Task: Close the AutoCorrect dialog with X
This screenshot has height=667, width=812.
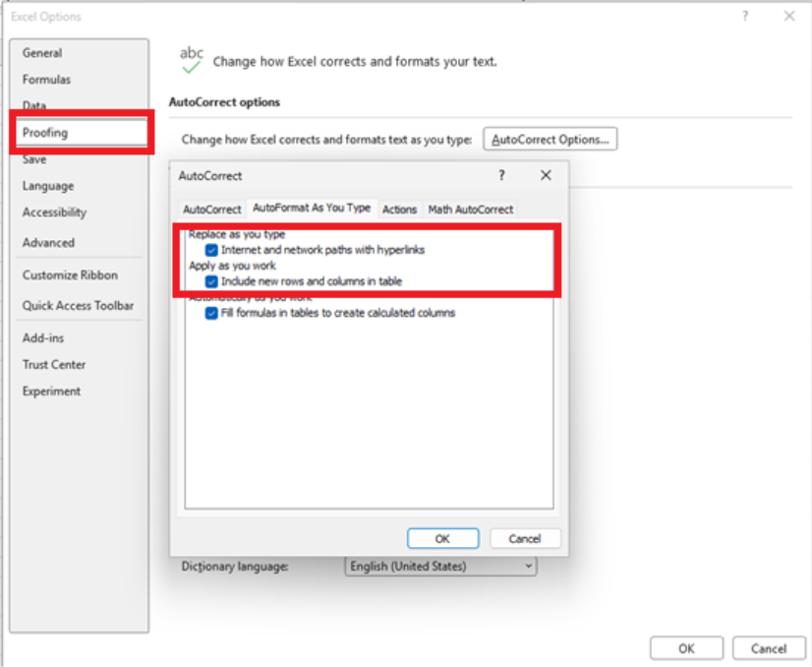Action: pyautogui.click(x=546, y=175)
